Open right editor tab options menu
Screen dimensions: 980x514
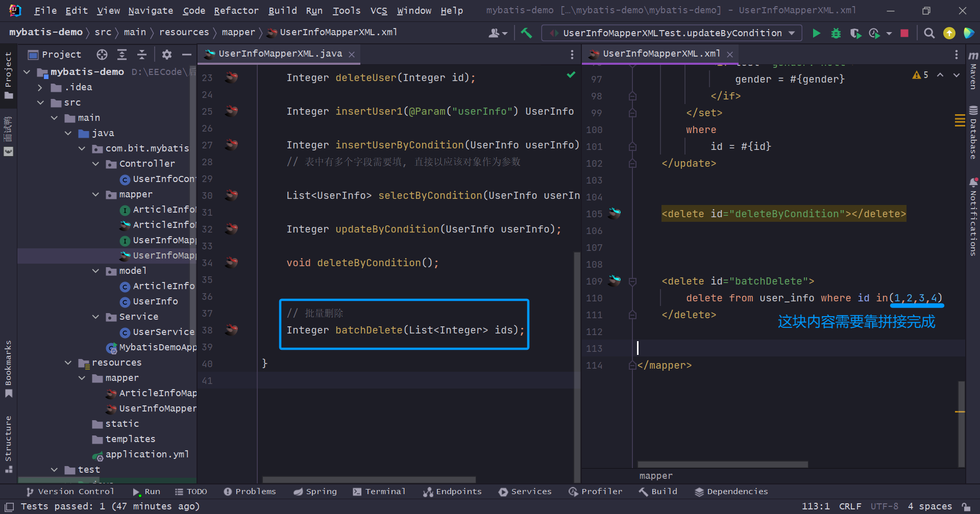[956, 54]
